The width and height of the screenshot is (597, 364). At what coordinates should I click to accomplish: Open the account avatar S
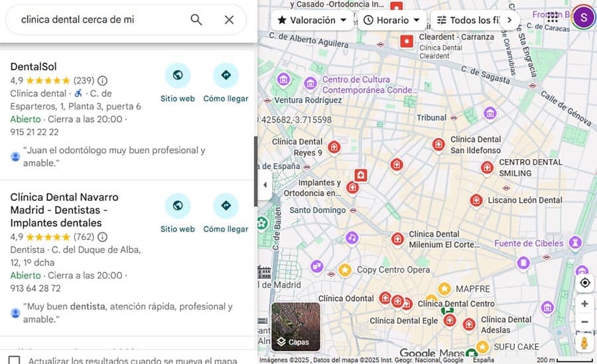584,17
